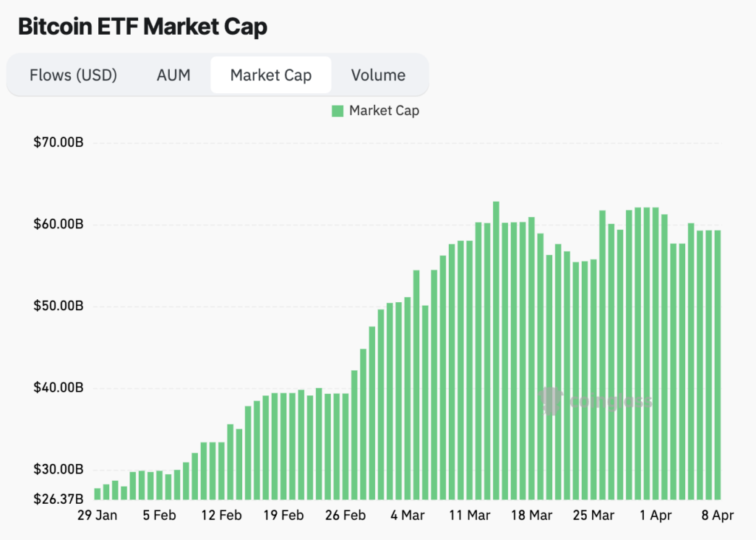Switch to the Flows (USD) tab

tap(74, 75)
